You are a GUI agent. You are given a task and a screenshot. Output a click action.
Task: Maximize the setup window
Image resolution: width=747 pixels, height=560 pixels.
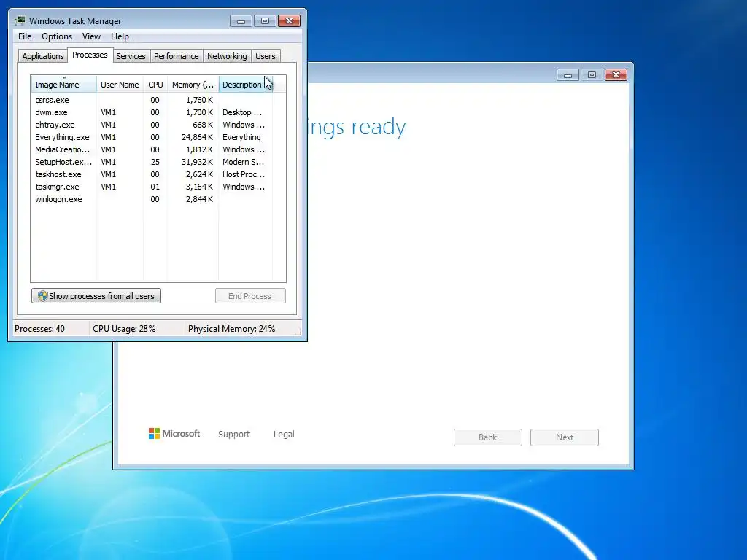(x=592, y=75)
